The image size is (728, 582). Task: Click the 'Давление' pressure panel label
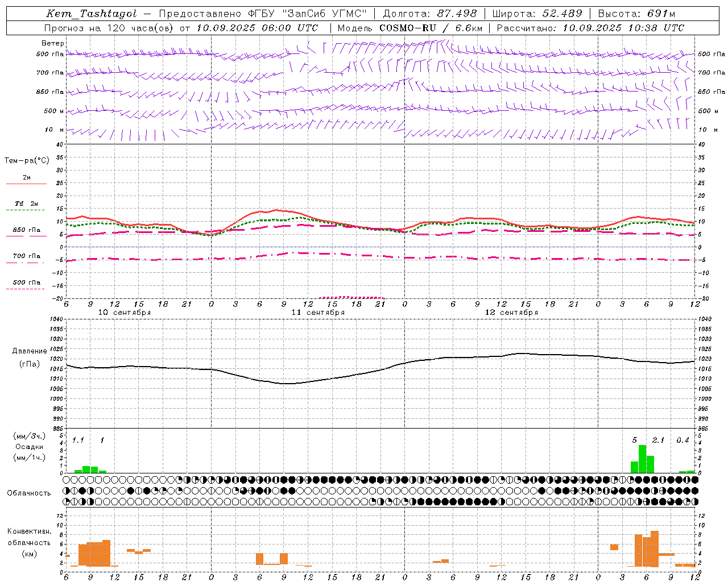click(x=30, y=351)
